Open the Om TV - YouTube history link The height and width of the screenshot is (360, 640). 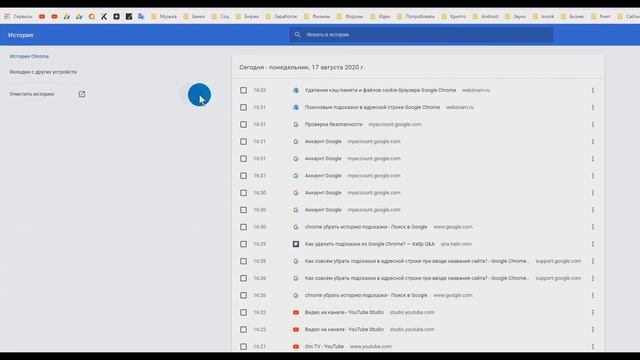point(324,347)
